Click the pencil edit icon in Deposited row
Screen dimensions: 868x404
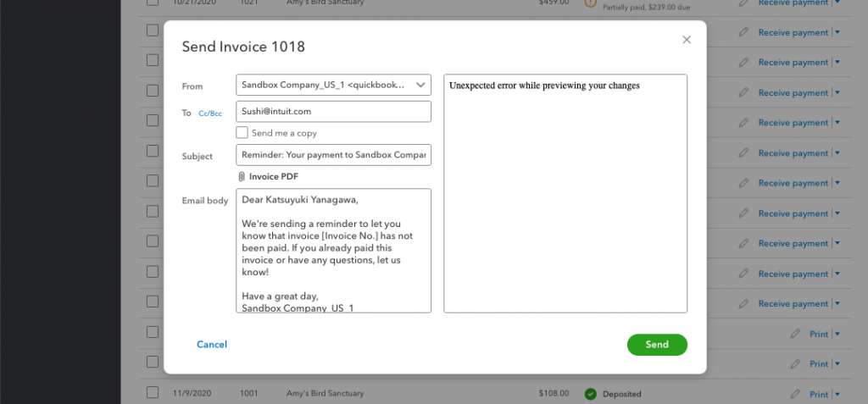click(795, 394)
